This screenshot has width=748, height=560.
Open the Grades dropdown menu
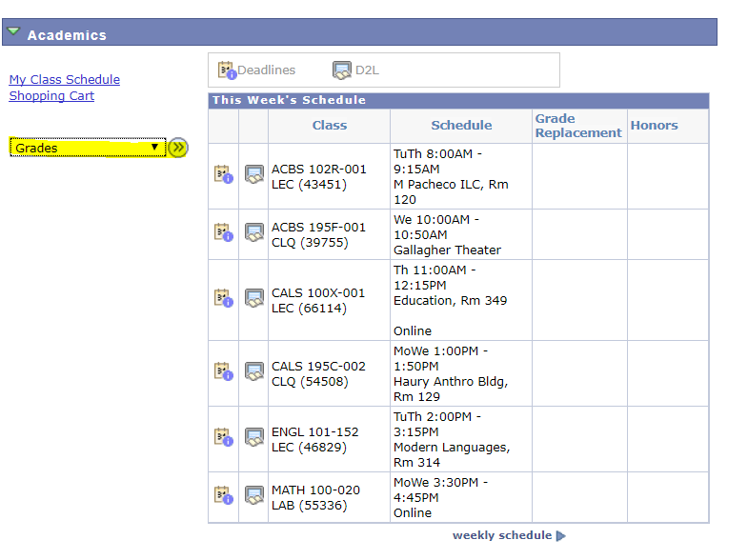[x=86, y=148]
